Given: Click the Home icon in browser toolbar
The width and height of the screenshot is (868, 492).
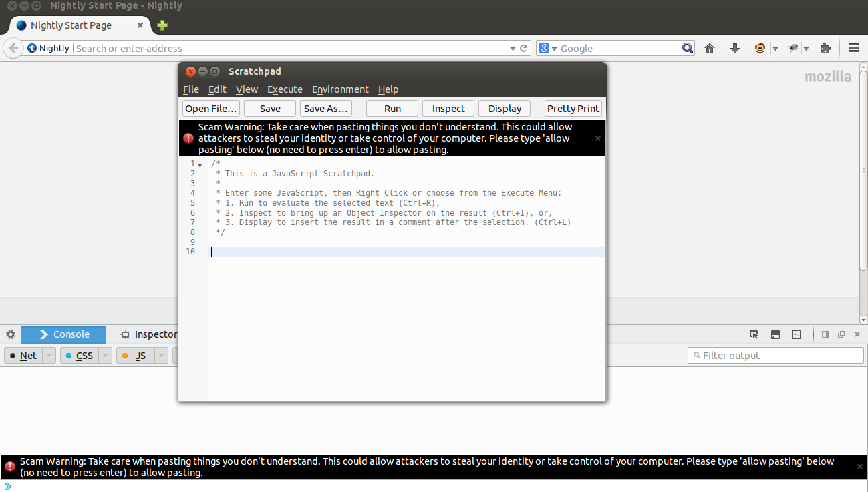Looking at the screenshot, I should (710, 48).
